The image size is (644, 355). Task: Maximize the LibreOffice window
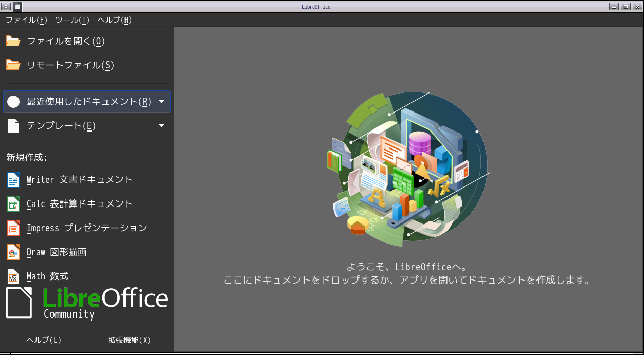(x=625, y=7)
